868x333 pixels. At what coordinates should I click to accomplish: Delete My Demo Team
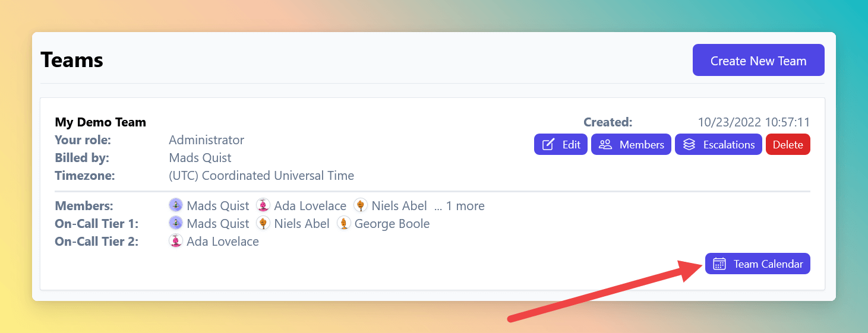[788, 144]
